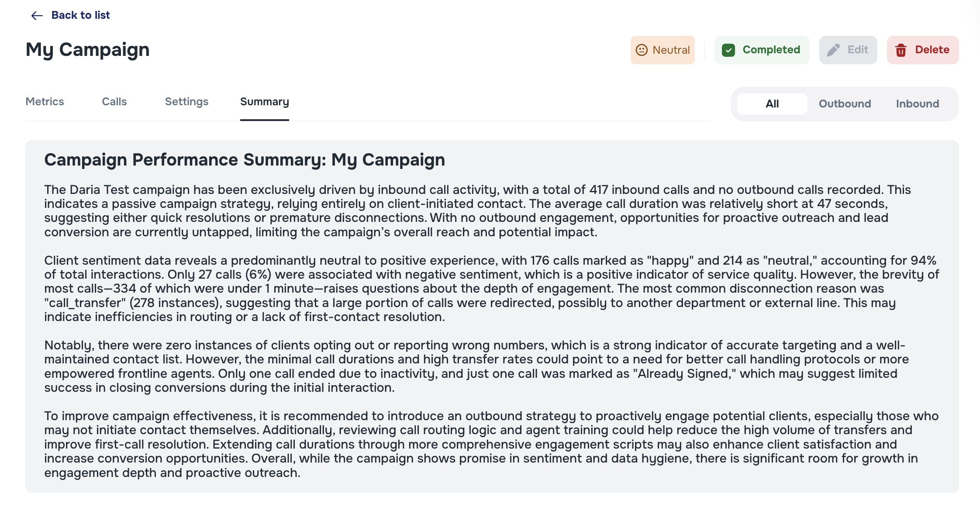Select the All calls filter
Image resolution: width=980 pixels, height=525 pixels.
(772, 104)
